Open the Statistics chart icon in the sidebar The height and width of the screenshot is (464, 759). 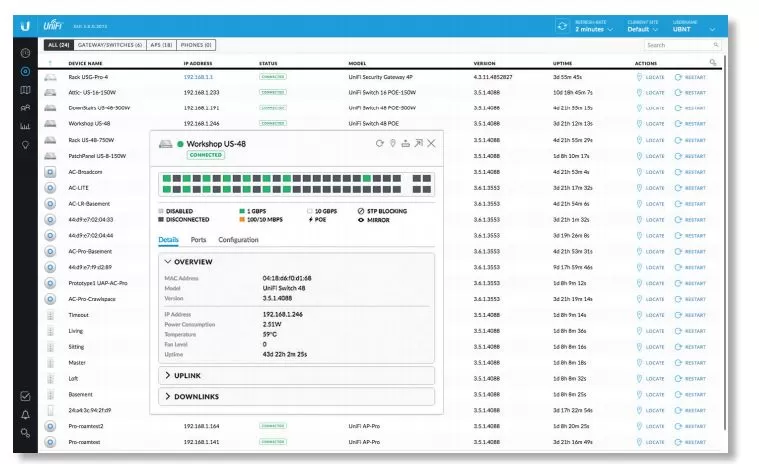pyautogui.click(x=25, y=126)
